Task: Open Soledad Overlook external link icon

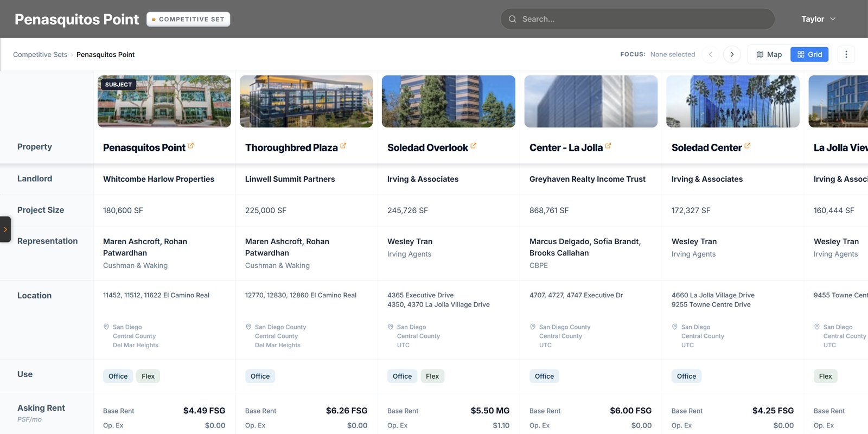Action: click(x=473, y=146)
